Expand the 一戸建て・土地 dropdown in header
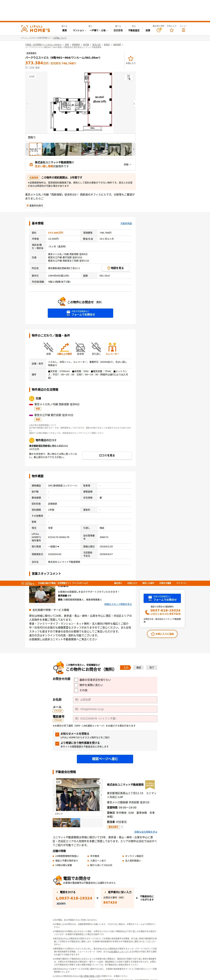 tap(99, 30)
